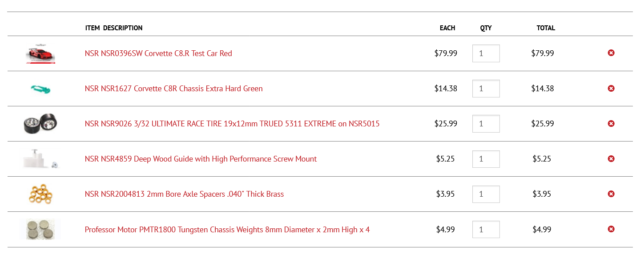
Task: Remove the Corvette C8.R Test Car Red item
Action: point(611,53)
